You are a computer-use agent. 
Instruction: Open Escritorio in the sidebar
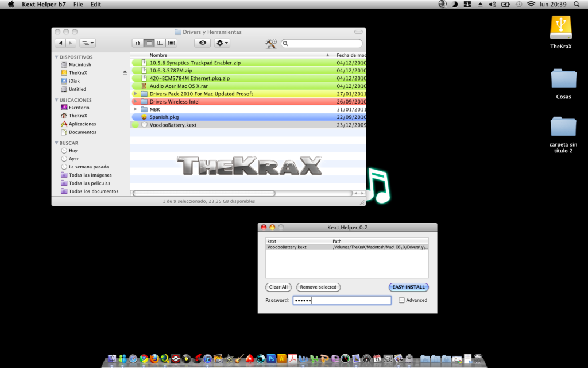[79, 108]
